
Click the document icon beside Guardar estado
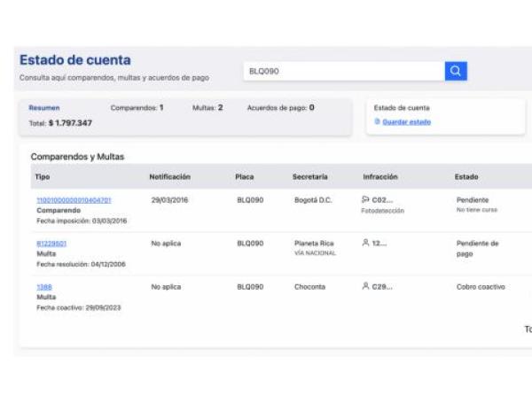click(x=377, y=121)
